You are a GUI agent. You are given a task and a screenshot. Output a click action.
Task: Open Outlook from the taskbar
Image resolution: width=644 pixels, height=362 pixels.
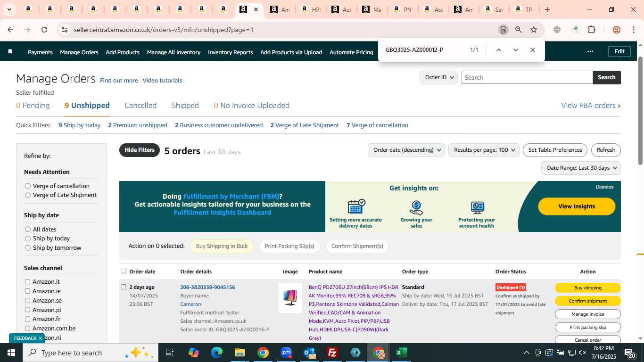(309, 353)
